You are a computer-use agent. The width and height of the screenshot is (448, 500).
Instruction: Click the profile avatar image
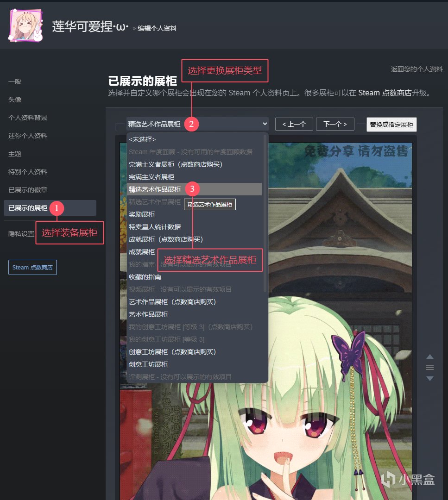[26, 25]
